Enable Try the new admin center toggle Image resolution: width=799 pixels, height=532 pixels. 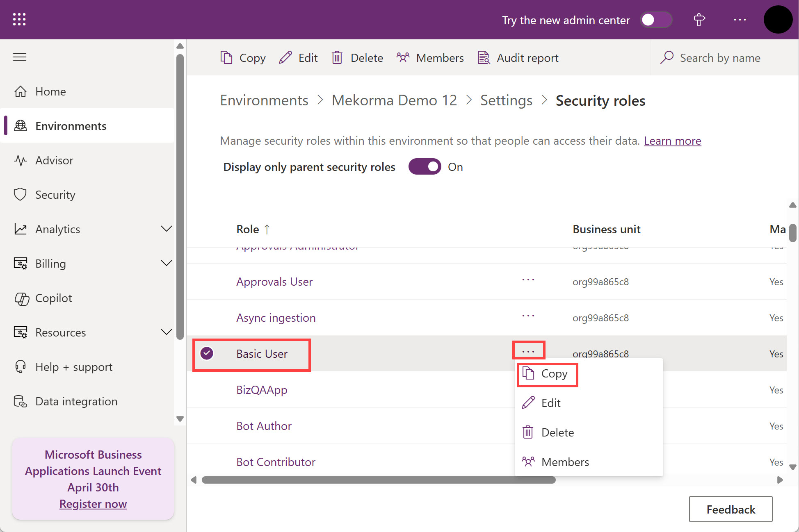coord(656,20)
